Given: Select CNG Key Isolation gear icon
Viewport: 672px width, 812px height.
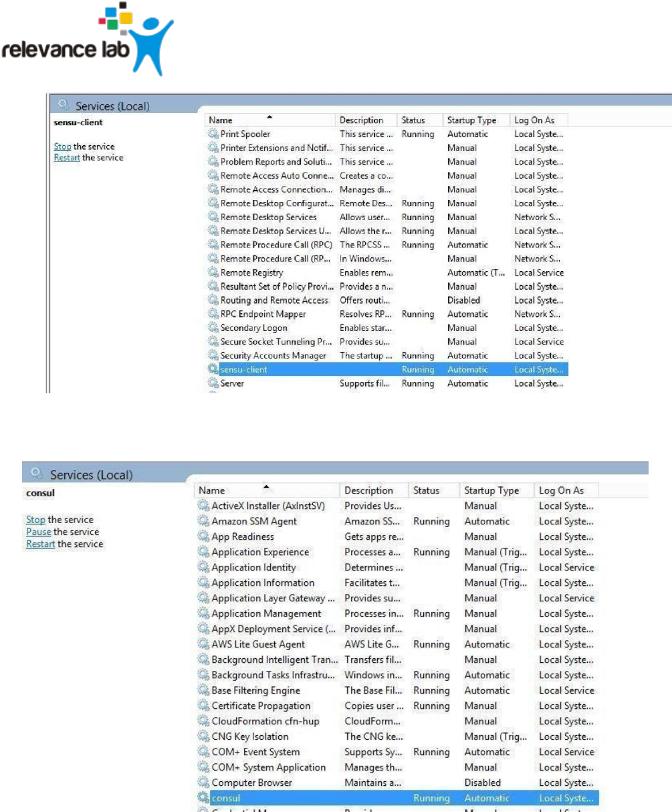Looking at the screenshot, I should pyautogui.click(x=203, y=736).
